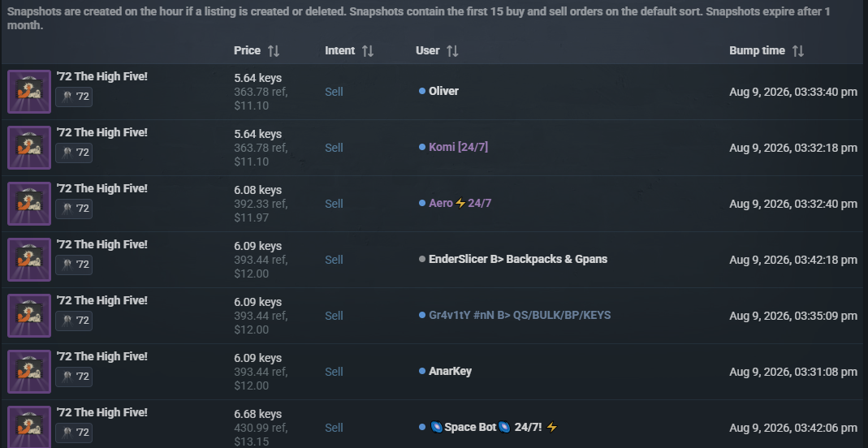
Task: Click item thumbnail in Aero's listing row
Action: [x=29, y=204]
